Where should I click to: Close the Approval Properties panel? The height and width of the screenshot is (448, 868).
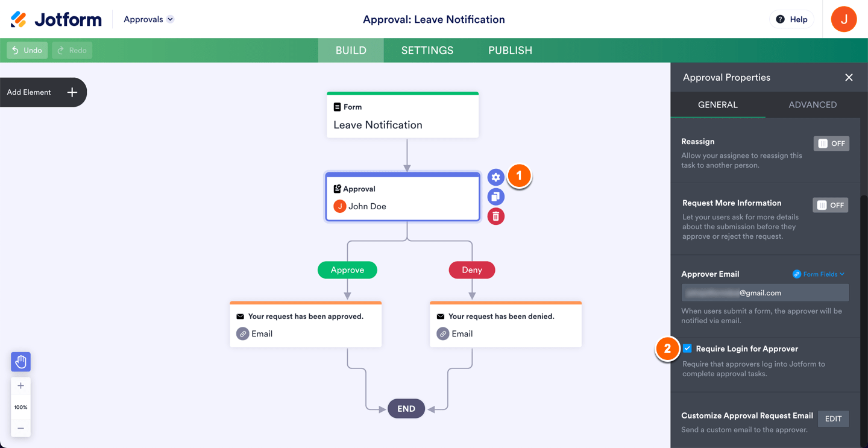[x=849, y=78]
